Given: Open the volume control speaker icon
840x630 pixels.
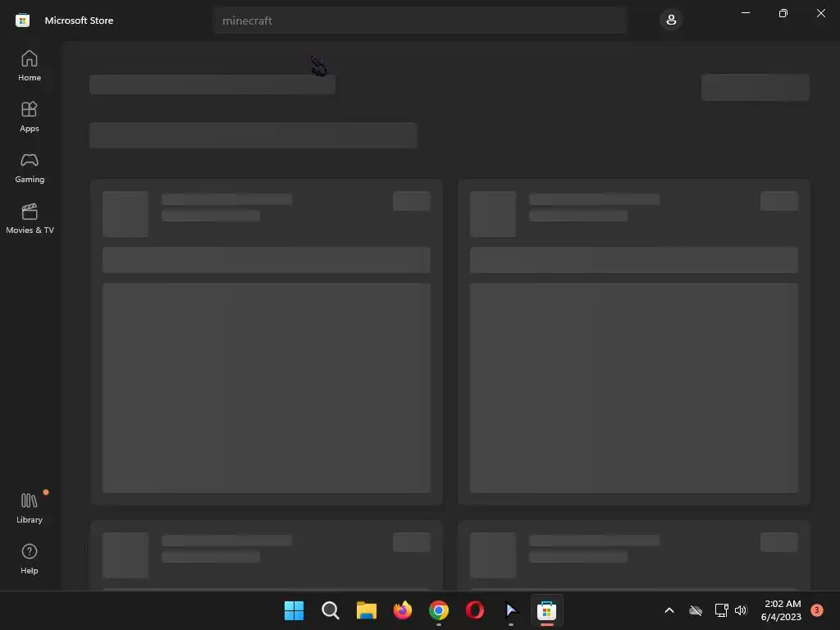Looking at the screenshot, I should click(741, 610).
